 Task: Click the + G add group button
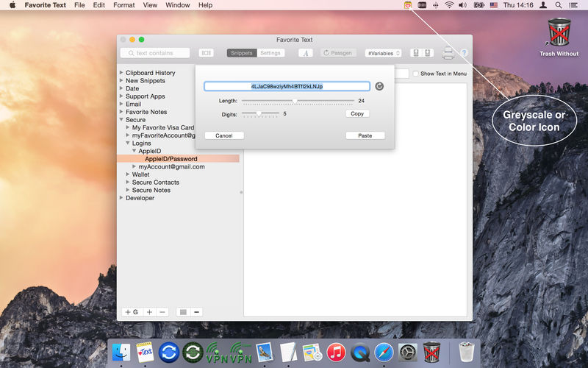tap(132, 312)
